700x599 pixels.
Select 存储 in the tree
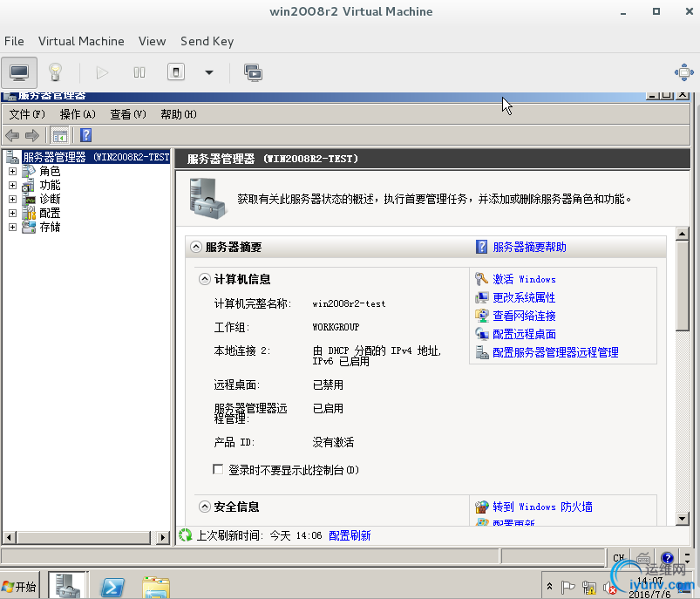[x=50, y=227]
